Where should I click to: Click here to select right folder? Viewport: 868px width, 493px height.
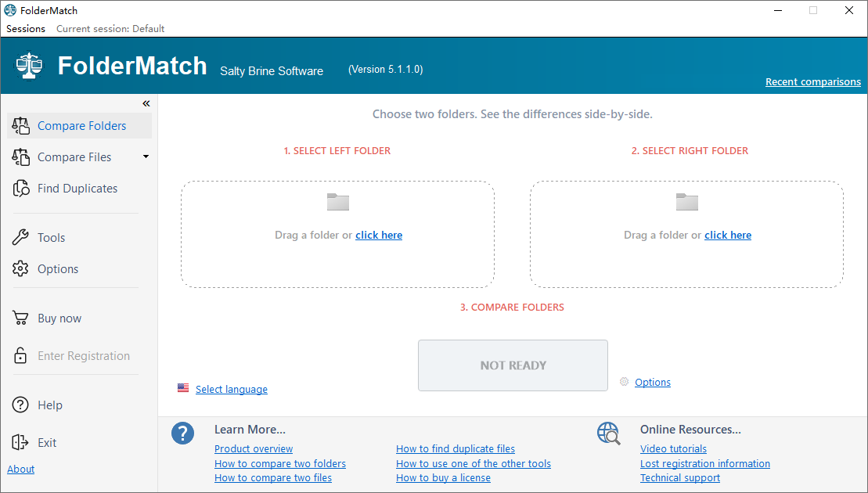pyautogui.click(x=728, y=236)
